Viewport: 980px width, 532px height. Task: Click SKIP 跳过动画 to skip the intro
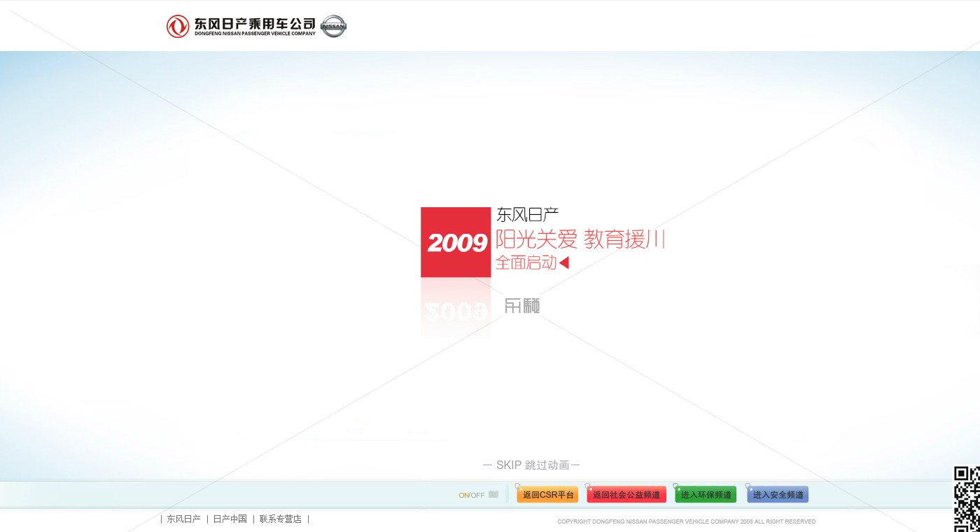[531, 465]
